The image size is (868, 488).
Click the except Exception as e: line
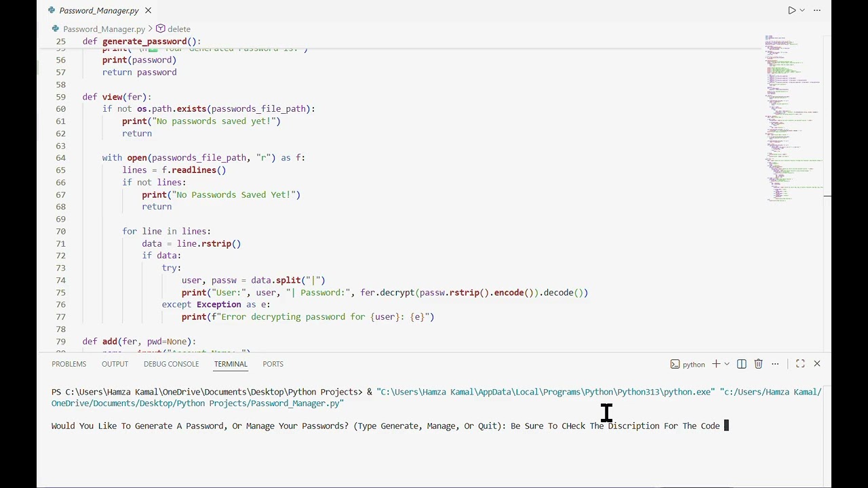216,305
